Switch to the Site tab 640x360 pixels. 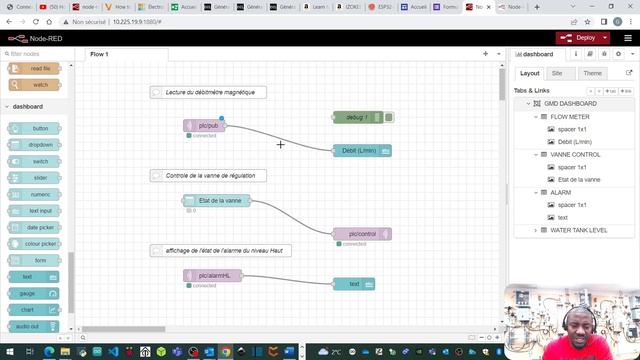point(557,73)
